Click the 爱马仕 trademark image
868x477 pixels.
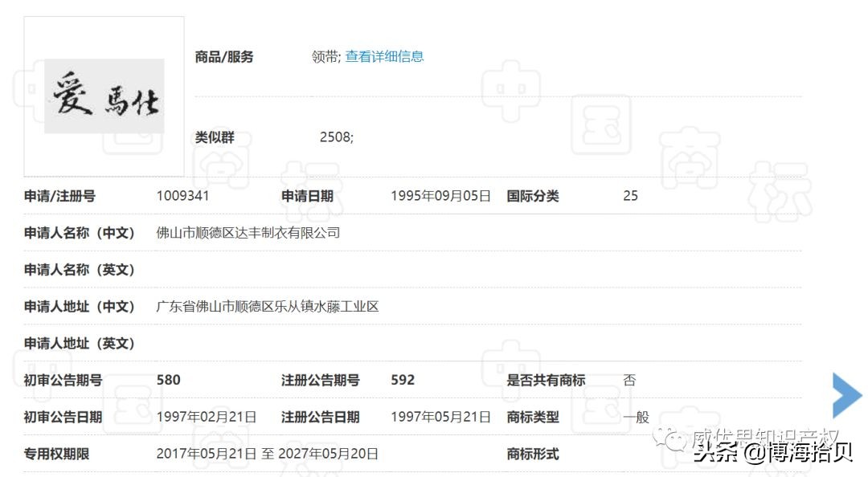[x=104, y=96]
